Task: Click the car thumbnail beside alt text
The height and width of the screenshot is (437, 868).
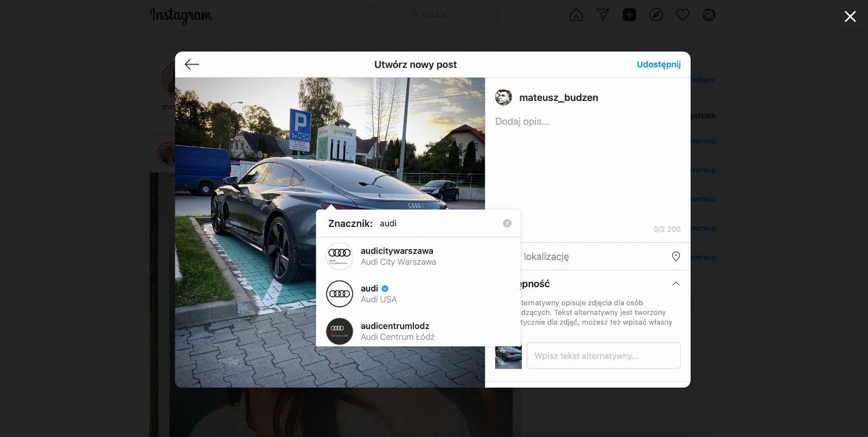Action: coord(508,357)
